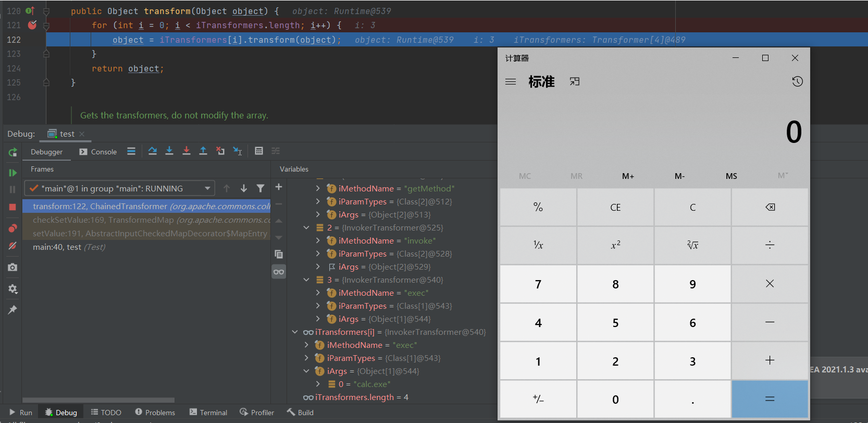This screenshot has width=868, height=423.
Task: Open the Build tool window
Action: (x=300, y=412)
